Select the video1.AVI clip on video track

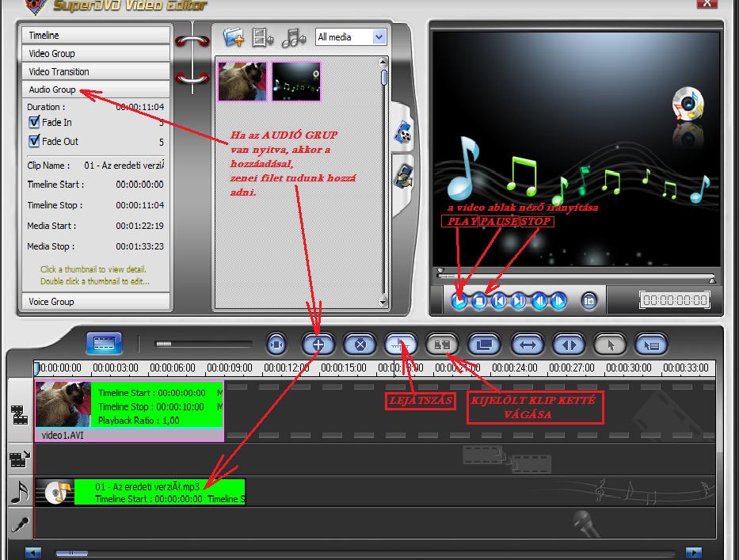tap(129, 411)
